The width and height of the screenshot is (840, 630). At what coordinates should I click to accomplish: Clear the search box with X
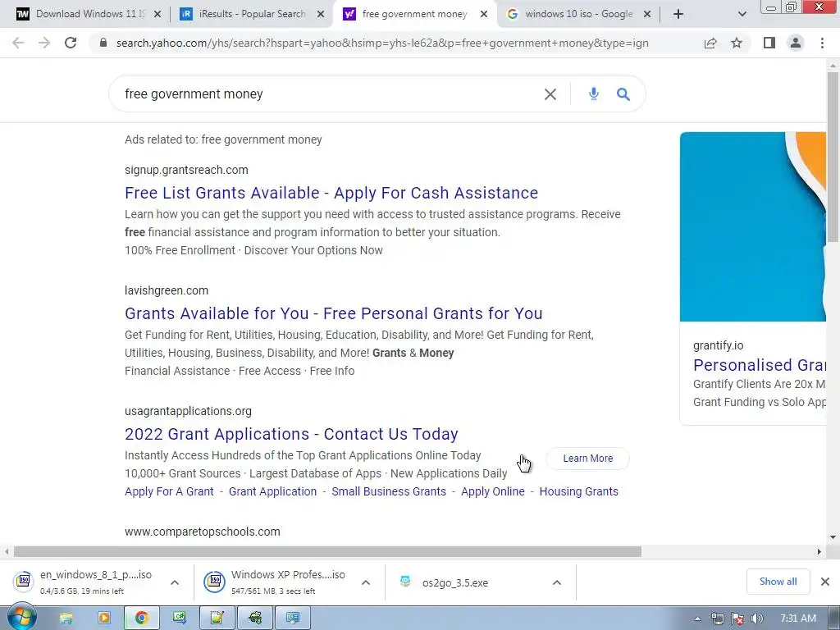pos(550,94)
